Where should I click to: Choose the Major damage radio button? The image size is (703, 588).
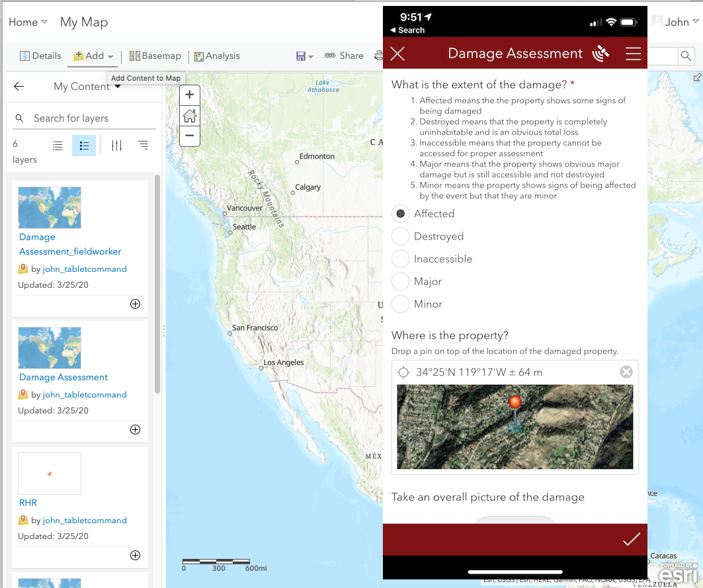tap(401, 282)
